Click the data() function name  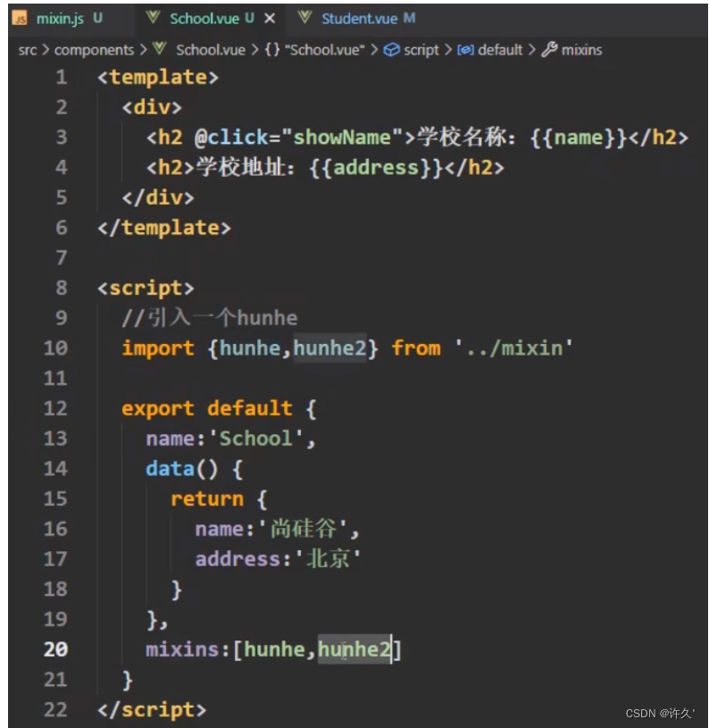[x=170, y=469]
